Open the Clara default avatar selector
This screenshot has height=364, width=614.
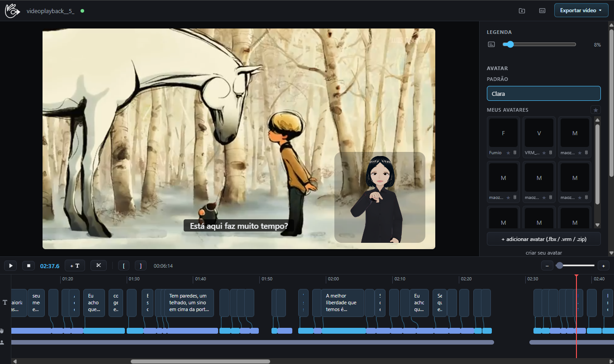[x=543, y=94]
